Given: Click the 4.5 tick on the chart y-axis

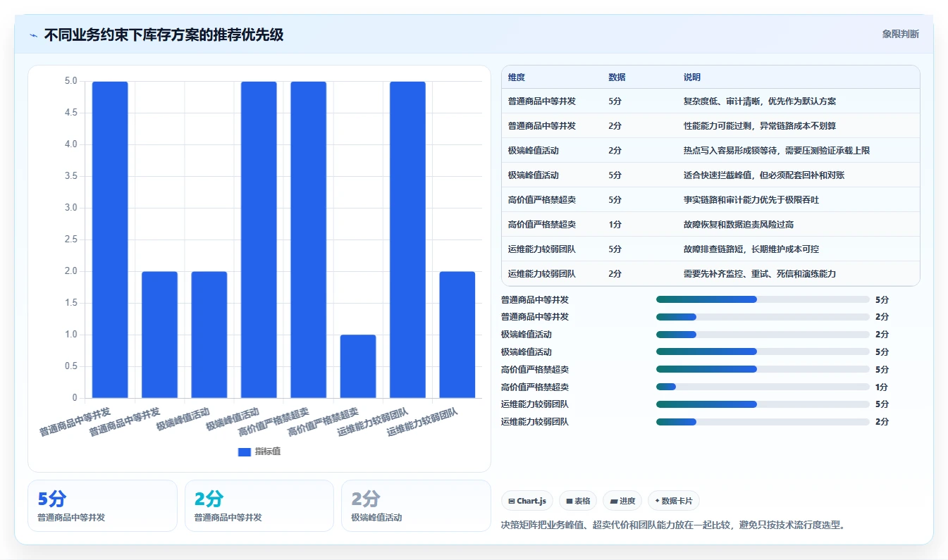Looking at the screenshot, I should point(71,113).
